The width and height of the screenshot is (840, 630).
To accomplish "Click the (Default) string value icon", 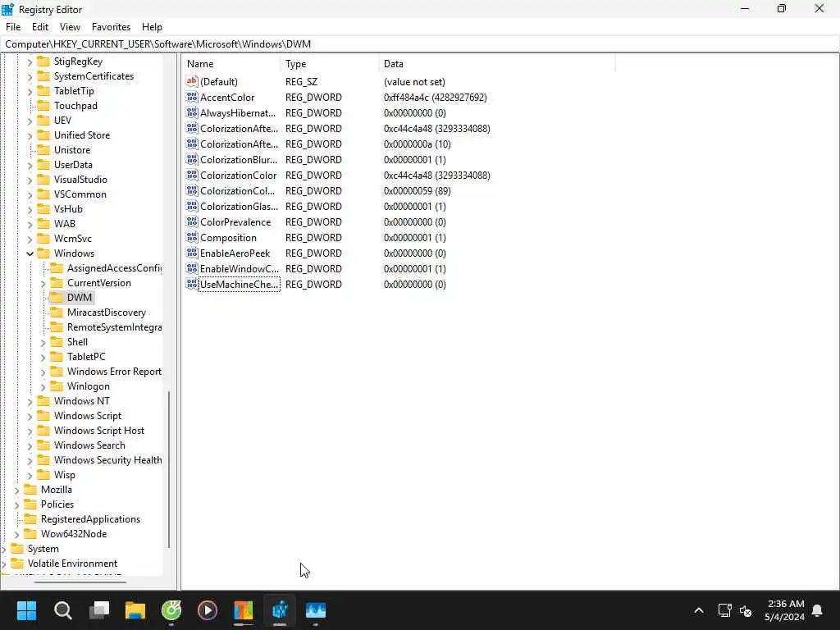I will 192,81.
